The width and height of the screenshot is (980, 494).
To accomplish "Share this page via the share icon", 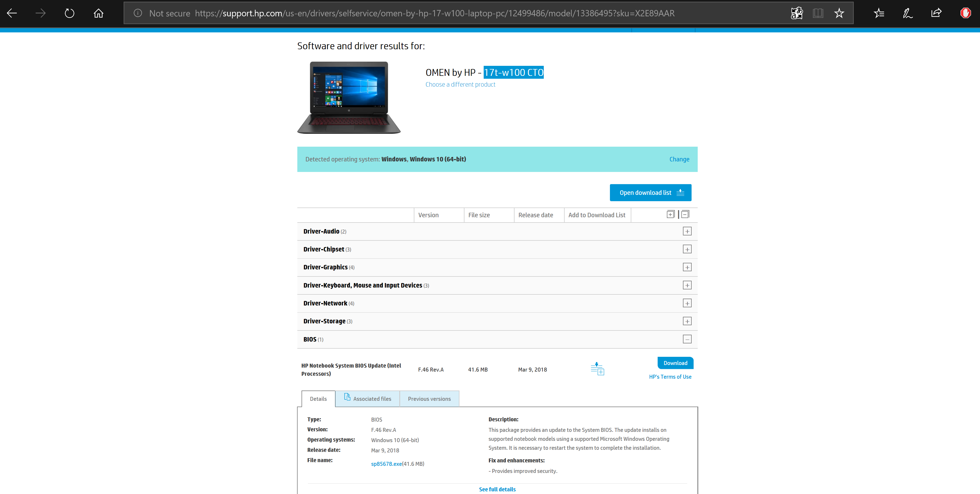I will (x=936, y=13).
